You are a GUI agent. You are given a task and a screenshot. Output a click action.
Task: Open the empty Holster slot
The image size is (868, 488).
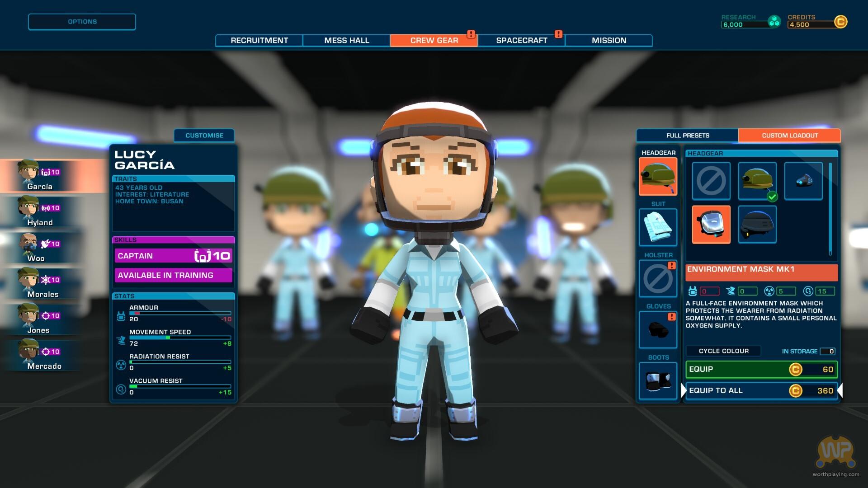coord(658,278)
